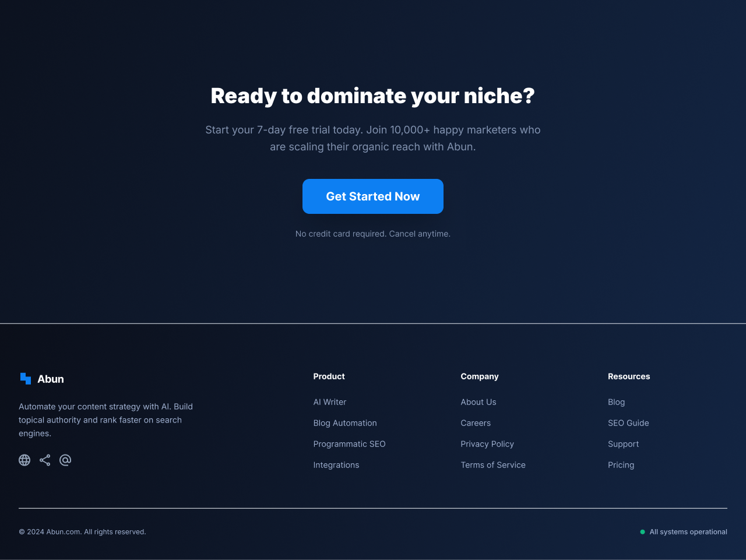Click the 2024 Abun.com copyright text
Viewport: 746px width, 560px height.
[82, 532]
